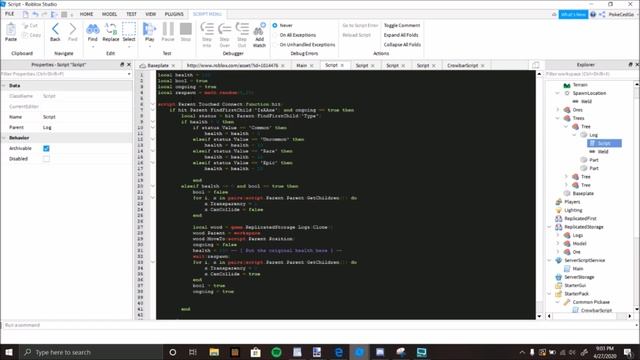Select Common Pickaxe tool in Explorer
Screen dimensions: 640x360
[591, 302]
